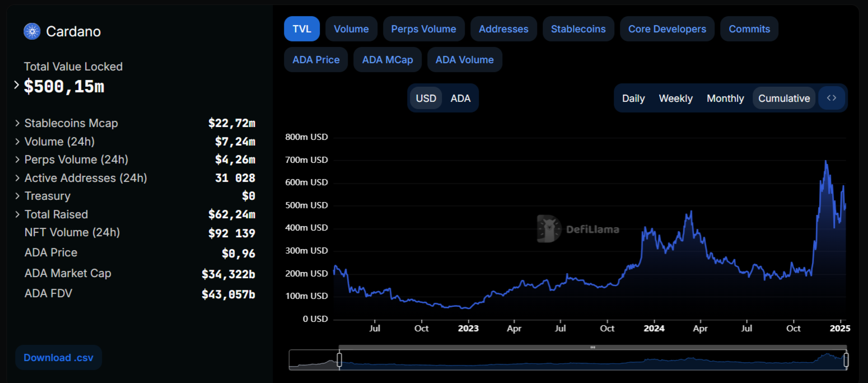
Task: Switch chart denomination to ADA
Action: [x=460, y=99]
